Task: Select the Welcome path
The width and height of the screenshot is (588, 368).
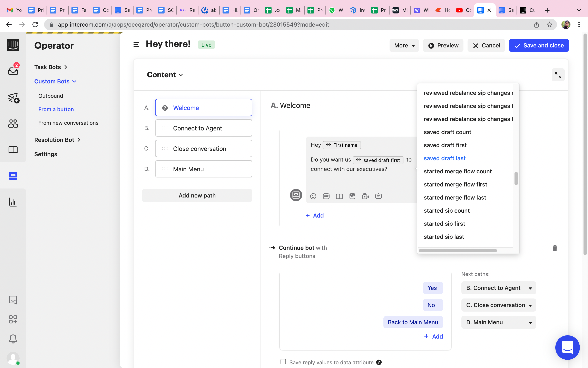Action: tap(204, 108)
